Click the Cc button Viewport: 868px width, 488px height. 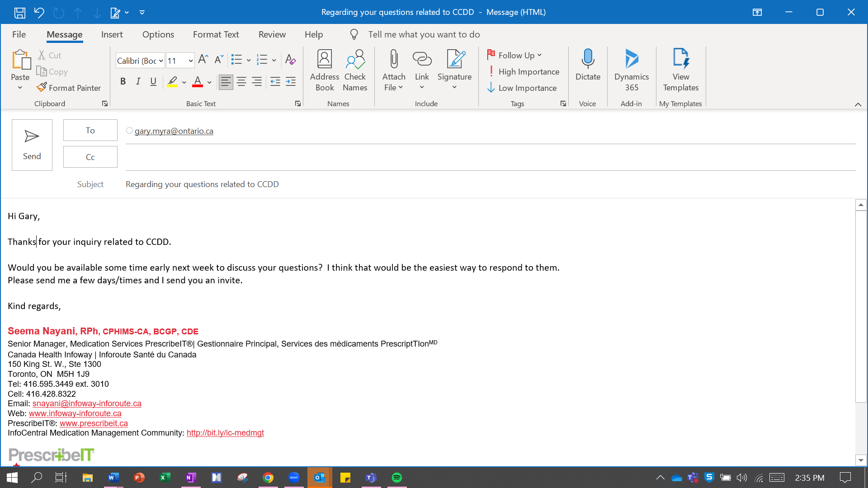90,157
